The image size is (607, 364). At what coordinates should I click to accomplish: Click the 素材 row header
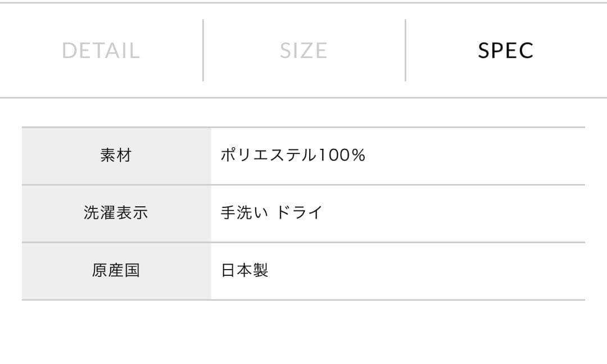pyautogui.click(x=116, y=156)
